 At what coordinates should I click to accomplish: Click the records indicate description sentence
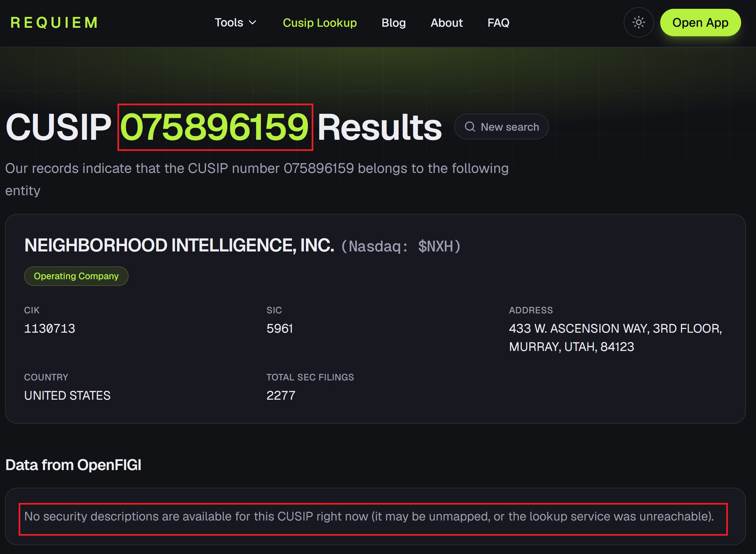(257, 179)
